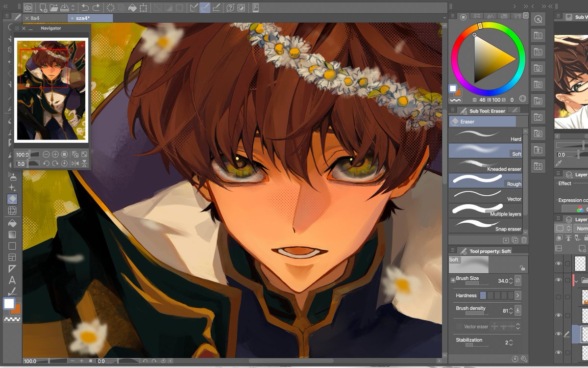Open the layer blending mode dropdown
Image resolution: width=588 pixels, height=368 pixels.
[x=582, y=229]
